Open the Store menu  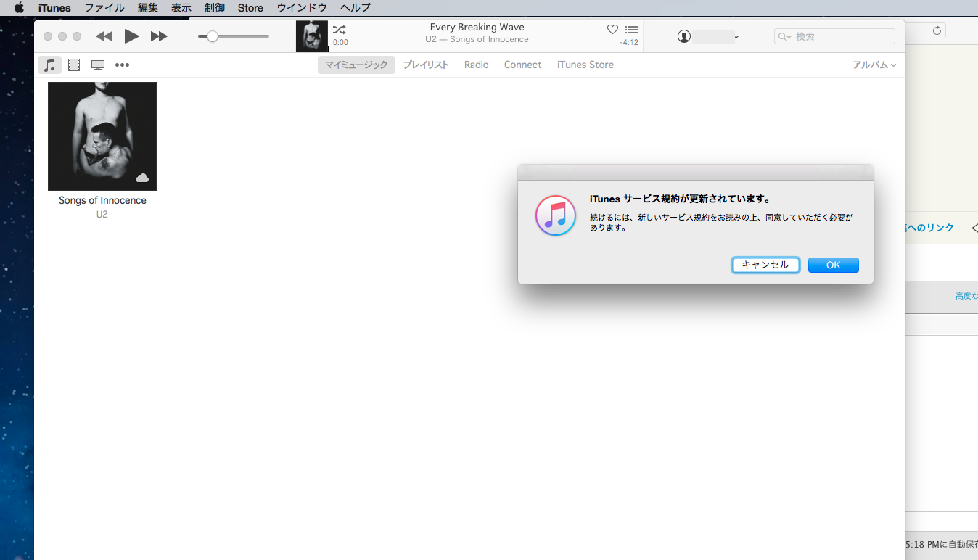pyautogui.click(x=250, y=8)
